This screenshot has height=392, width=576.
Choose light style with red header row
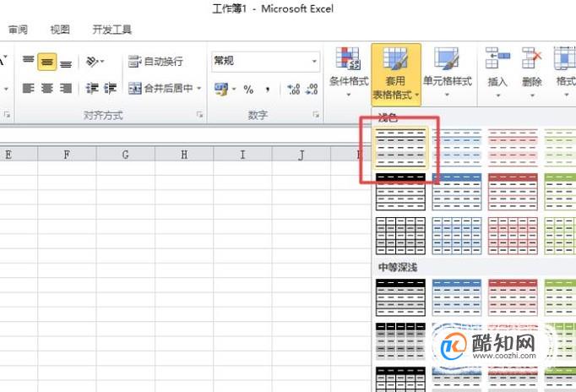click(513, 192)
